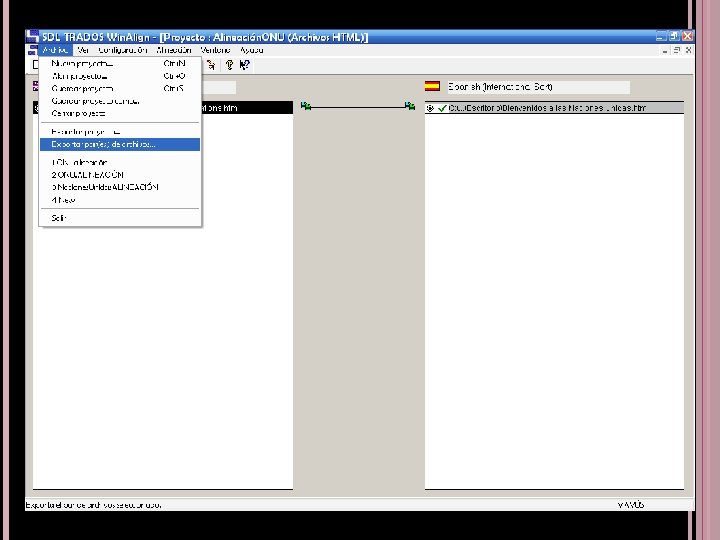Screen dimensions: 720x540
Task: Click the context help arrow-question icon
Action: click(245, 65)
